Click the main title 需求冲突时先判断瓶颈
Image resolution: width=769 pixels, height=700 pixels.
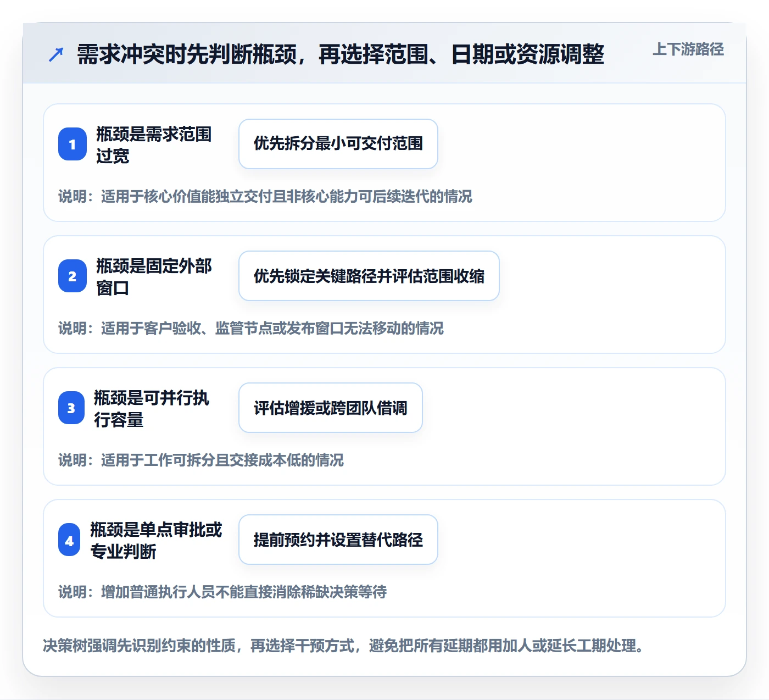[341, 54]
